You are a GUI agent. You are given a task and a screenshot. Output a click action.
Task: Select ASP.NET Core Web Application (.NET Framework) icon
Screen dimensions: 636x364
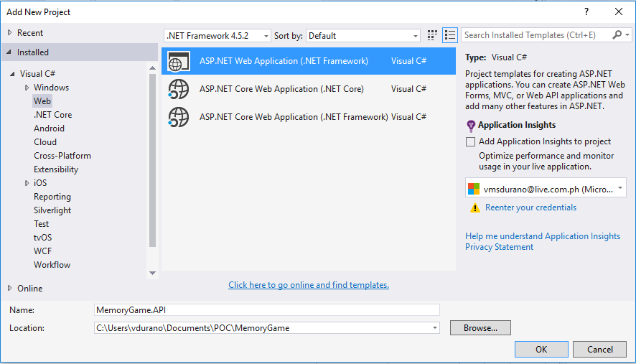(x=179, y=117)
